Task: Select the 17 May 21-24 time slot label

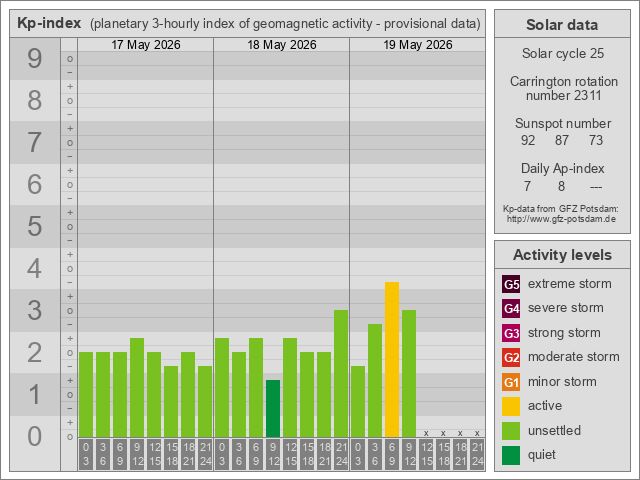Action: 205,454
